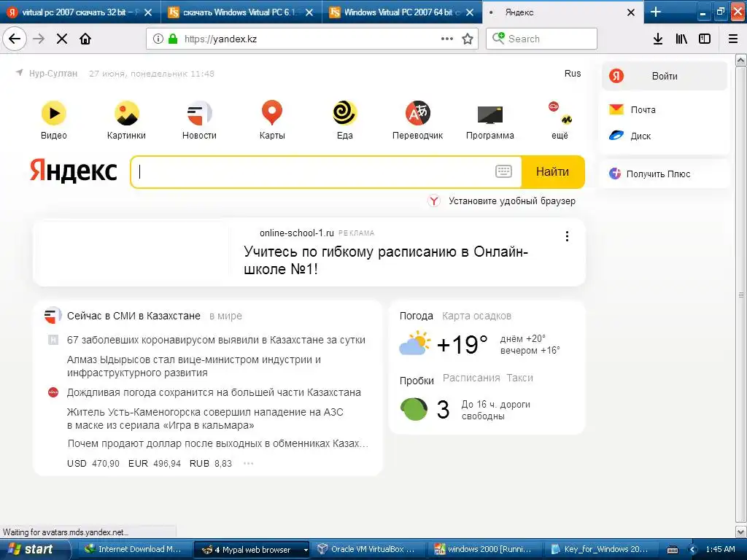Open Oracle VM VirtualBox taskbar item
Viewport: 747px width, 560px height.
coord(366,549)
